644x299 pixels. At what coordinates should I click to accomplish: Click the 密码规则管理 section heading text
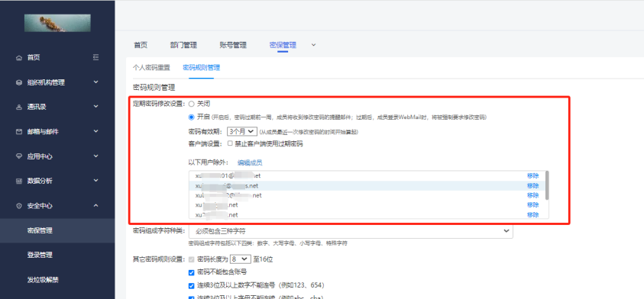click(154, 88)
